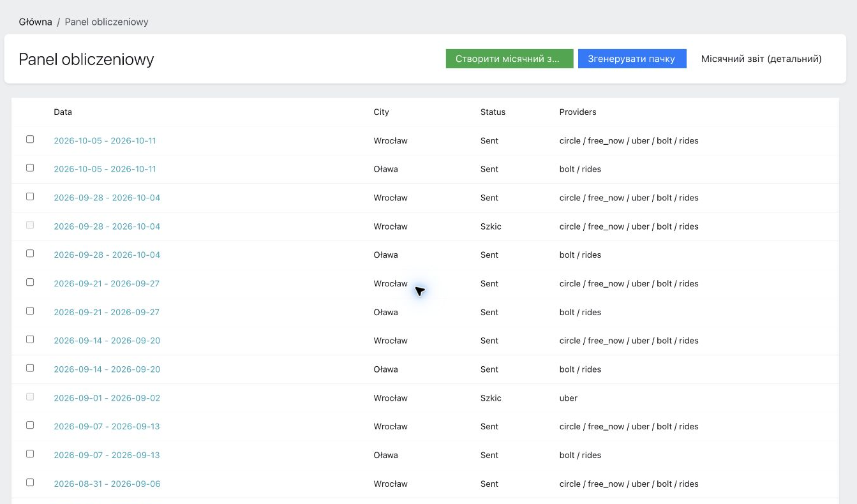Open the 2026-08-31 - 2026-09-06 link
The width and height of the screenshot is (857, 504).
click(107, 484)
